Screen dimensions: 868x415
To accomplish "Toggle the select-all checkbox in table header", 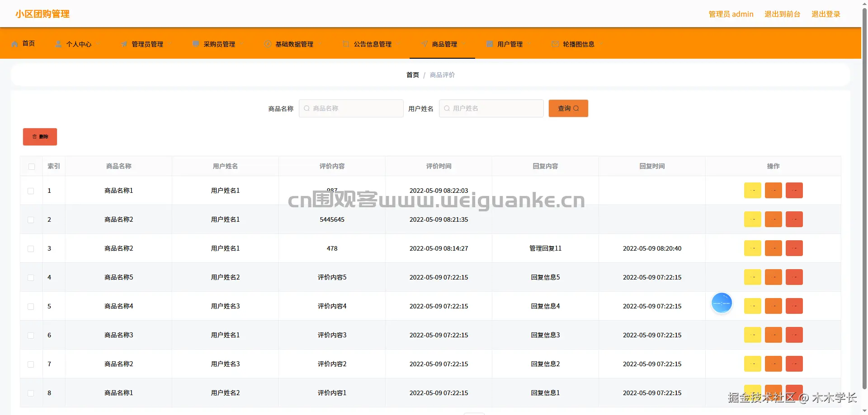I will tap(32, 167).
